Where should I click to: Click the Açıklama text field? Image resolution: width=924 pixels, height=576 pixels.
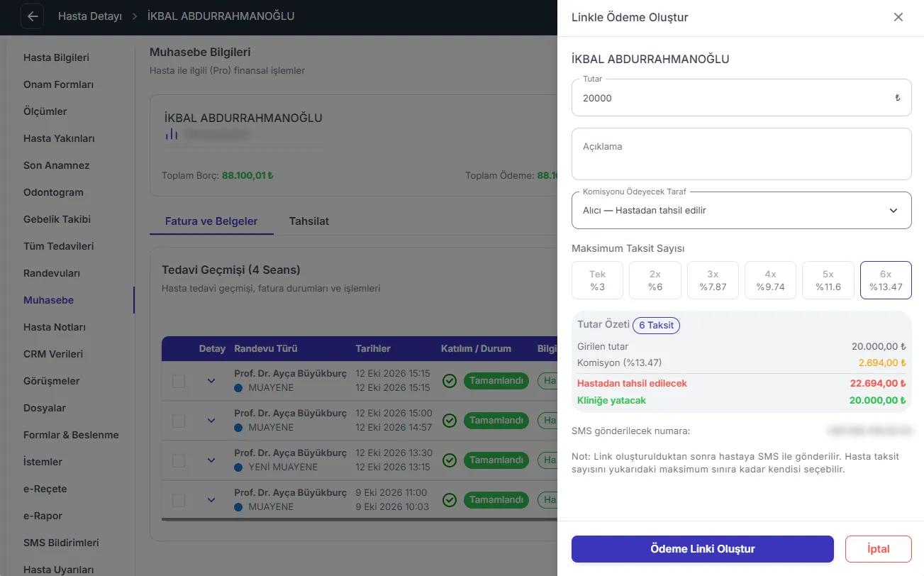[741, 154]
